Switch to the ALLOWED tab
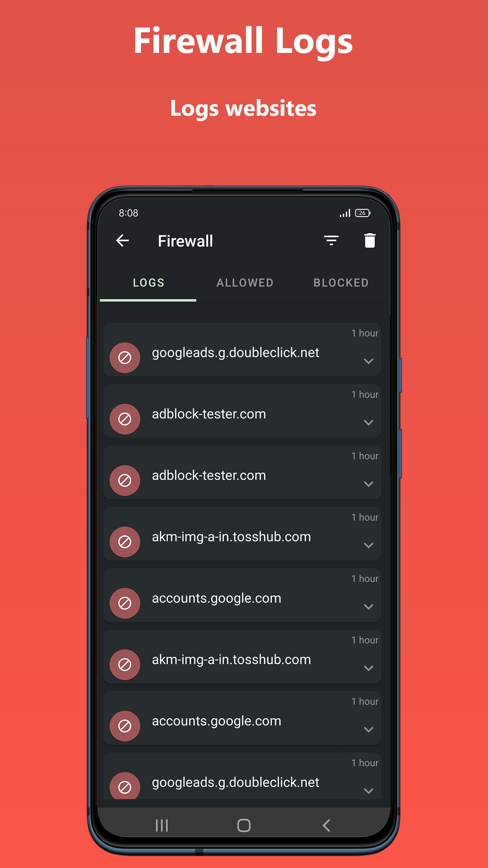 tap(245, 283)
